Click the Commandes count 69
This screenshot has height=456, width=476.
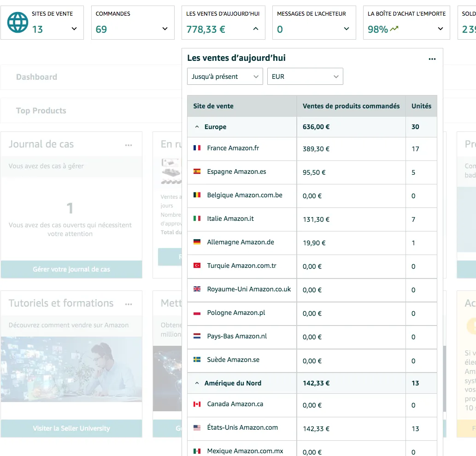tap(101, 29)
